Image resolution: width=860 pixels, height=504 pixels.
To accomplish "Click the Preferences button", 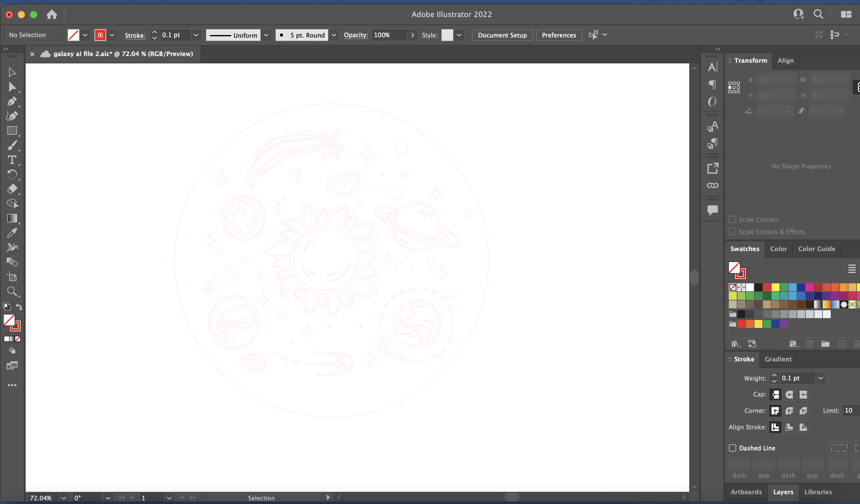I will pyautogui.click(x=559, y=35).
